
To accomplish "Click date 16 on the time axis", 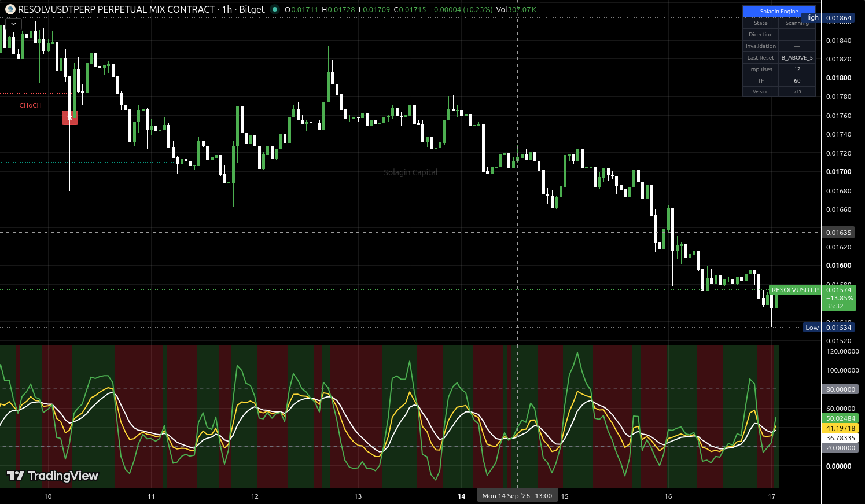I will [668, 496].
